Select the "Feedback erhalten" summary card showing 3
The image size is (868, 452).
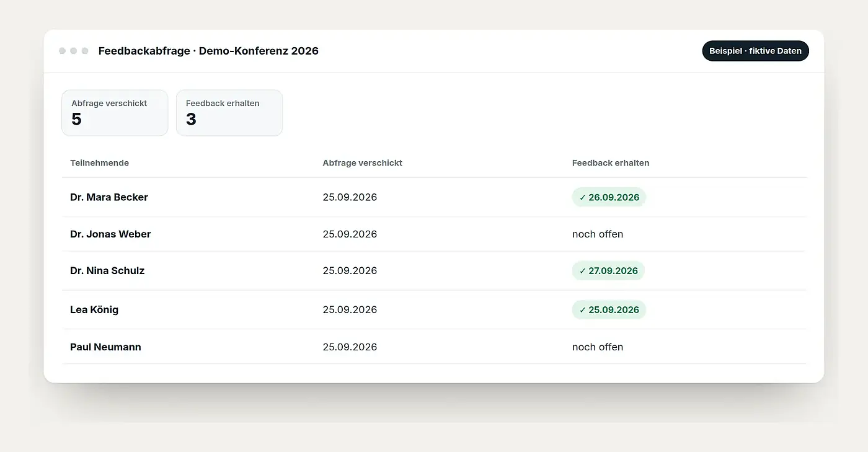coord(229,113)
